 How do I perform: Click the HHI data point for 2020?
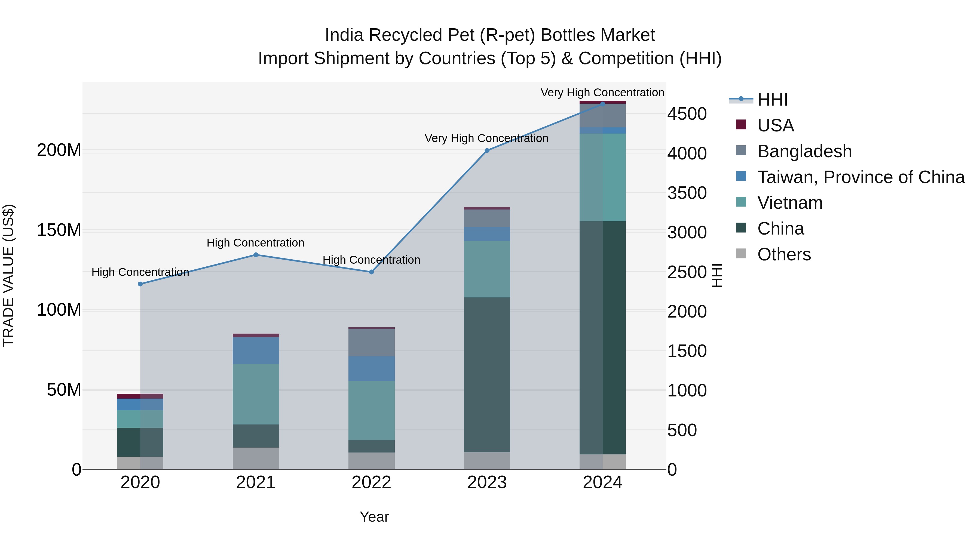tap(140, 284)
